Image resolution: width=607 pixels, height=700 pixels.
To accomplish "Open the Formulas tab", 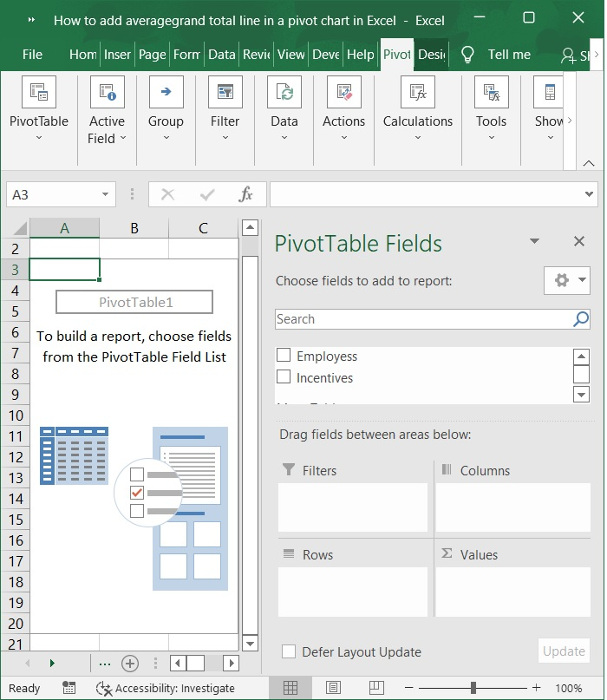I will pyautogui.click(x=186, y=55).
